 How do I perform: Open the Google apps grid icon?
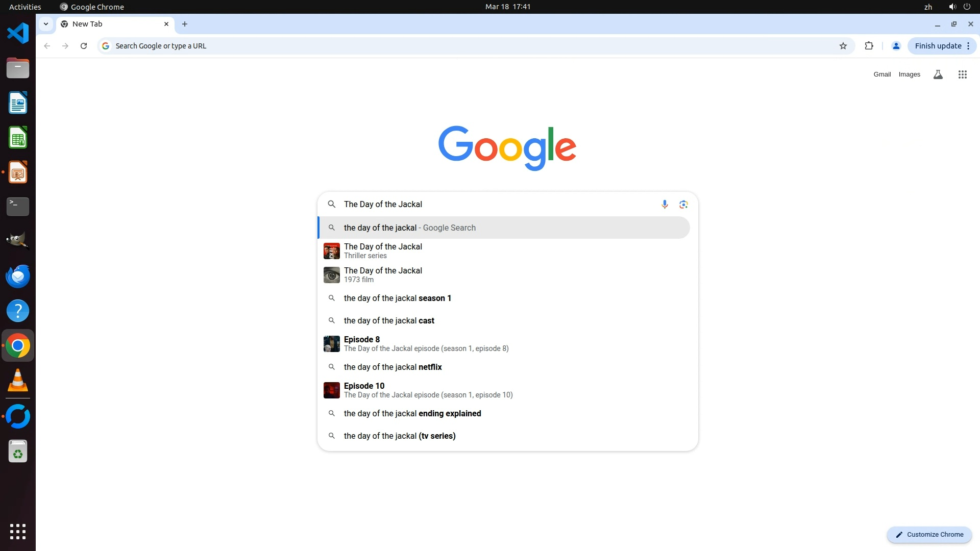(x=962, y=74)
